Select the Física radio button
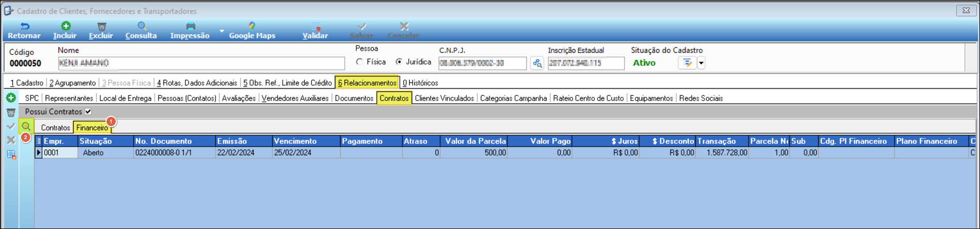This screenshot has height=229, width=980. 359,62
